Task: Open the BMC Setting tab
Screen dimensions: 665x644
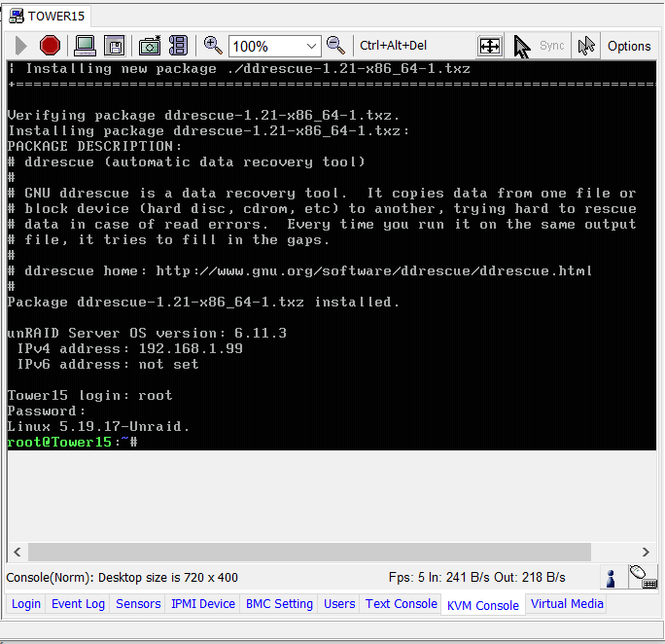Action: (279, 604)
